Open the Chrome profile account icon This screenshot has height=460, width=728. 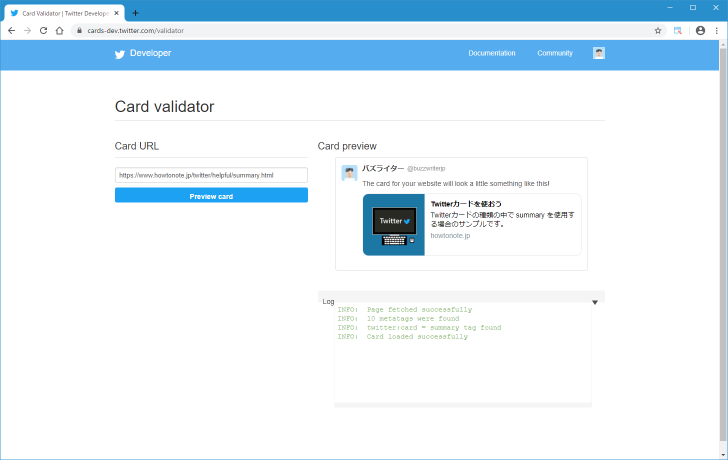coord(701,31)
